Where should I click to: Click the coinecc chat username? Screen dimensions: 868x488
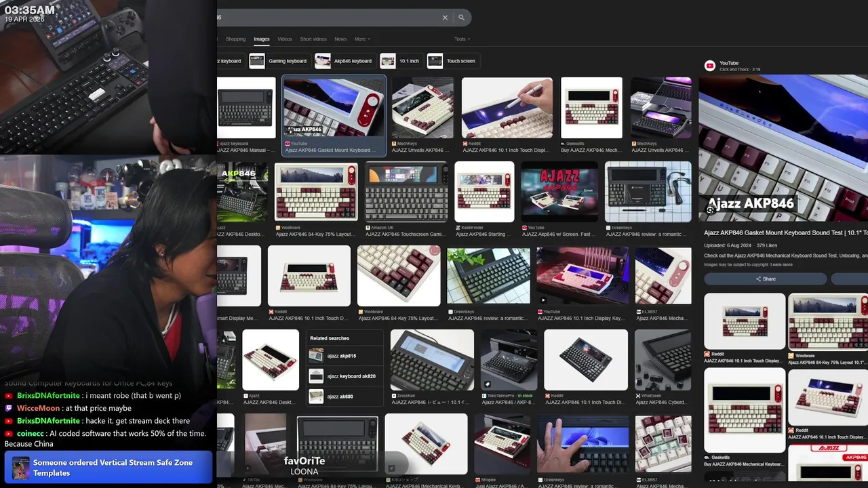pyautogui.click(x=31, y=434)
